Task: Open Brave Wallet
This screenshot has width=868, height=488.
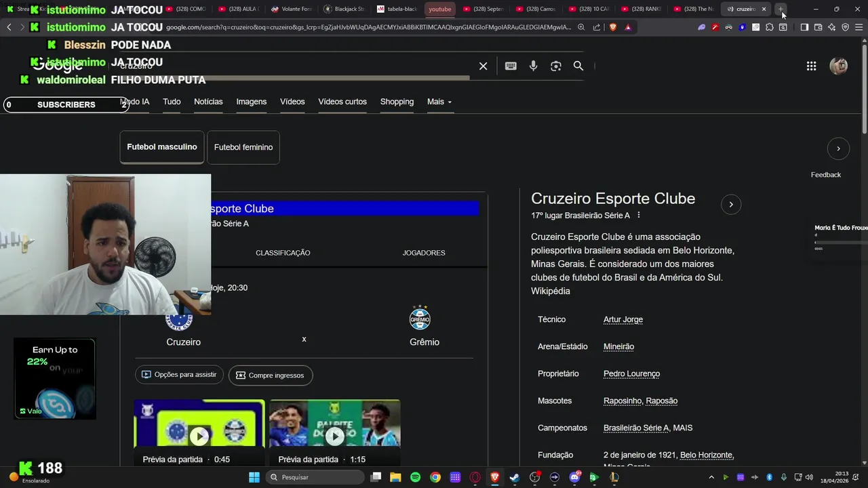Action: click(x=818, y=27)
